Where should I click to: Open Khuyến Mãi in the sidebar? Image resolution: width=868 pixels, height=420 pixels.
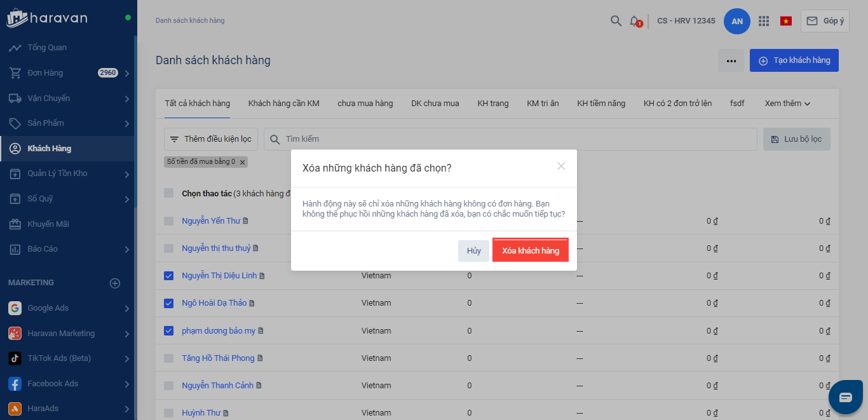pos(48,224)
